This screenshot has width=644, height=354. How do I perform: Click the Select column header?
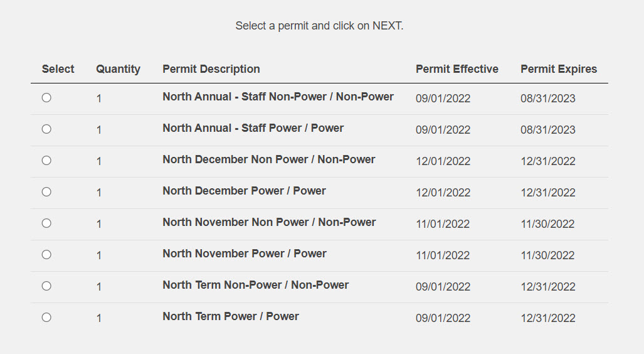tap(58, 69)
